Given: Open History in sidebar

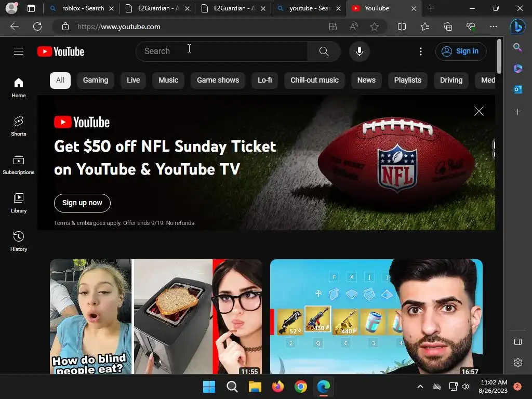Looking at the screenshot, I should [19, 241].
